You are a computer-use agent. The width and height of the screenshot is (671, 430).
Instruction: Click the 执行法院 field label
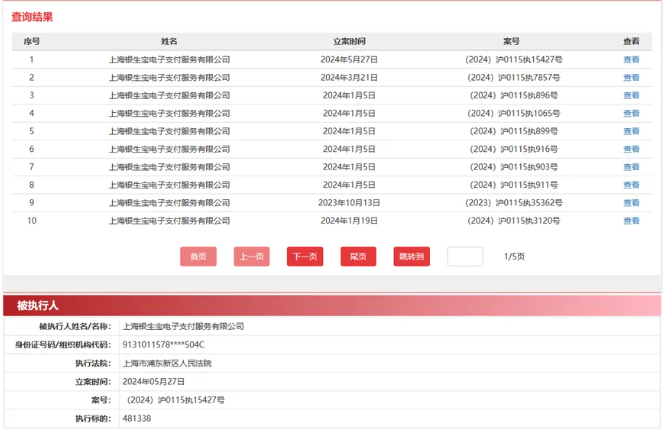tap(93, 363)
